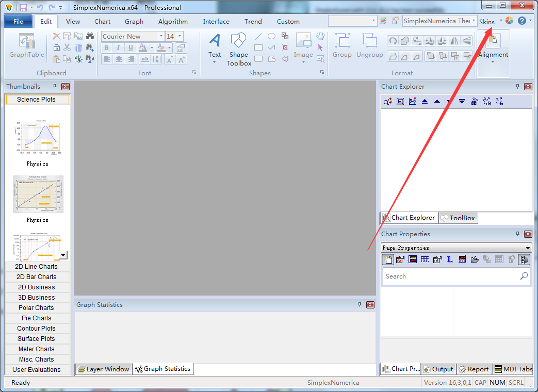Open the Surface Plots category
The height and width of the screenshot is (392, 538).
point(36,338)
